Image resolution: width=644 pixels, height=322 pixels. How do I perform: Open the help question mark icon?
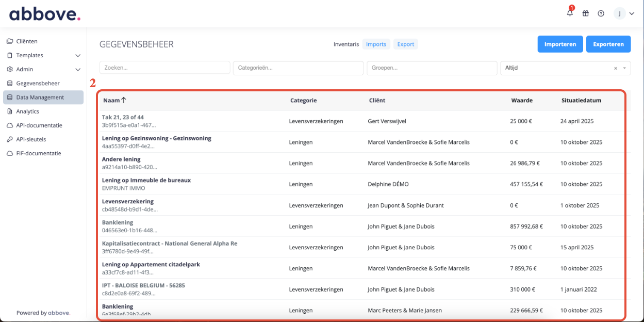coord(601,13)
